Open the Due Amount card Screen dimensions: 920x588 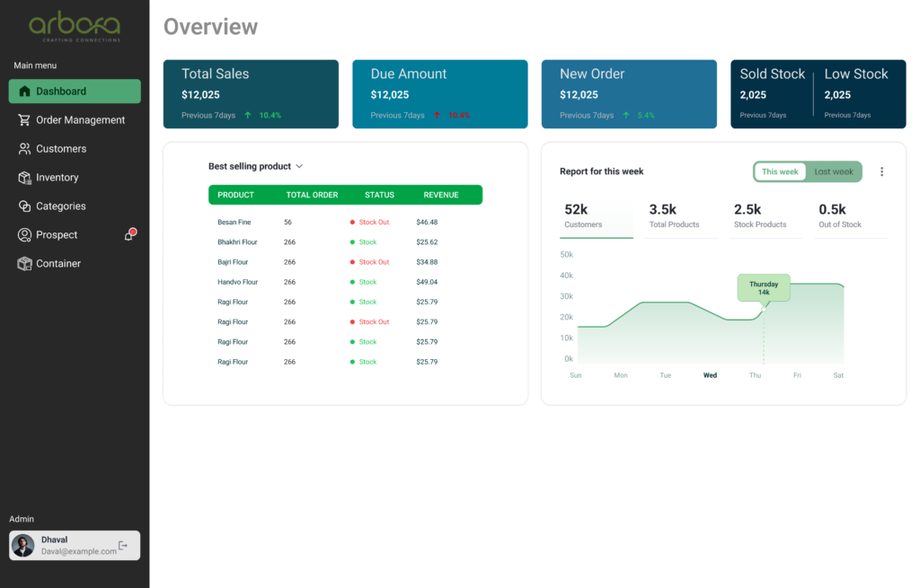439,94
